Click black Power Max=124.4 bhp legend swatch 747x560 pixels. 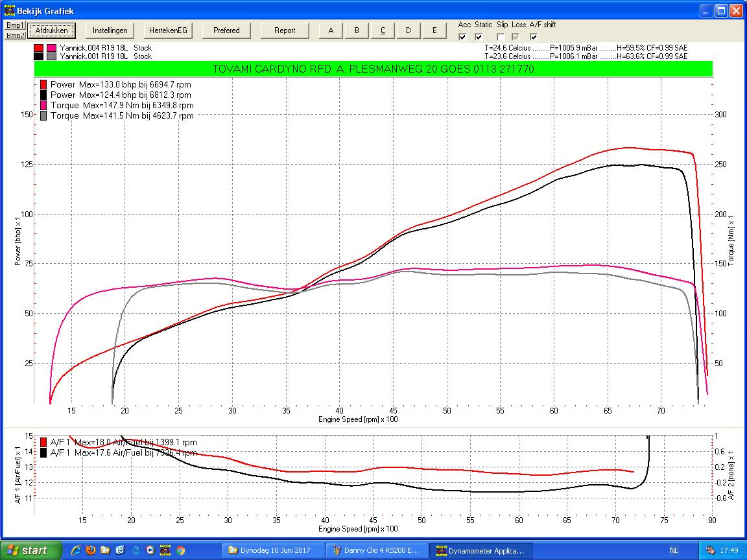pos(43,95)
